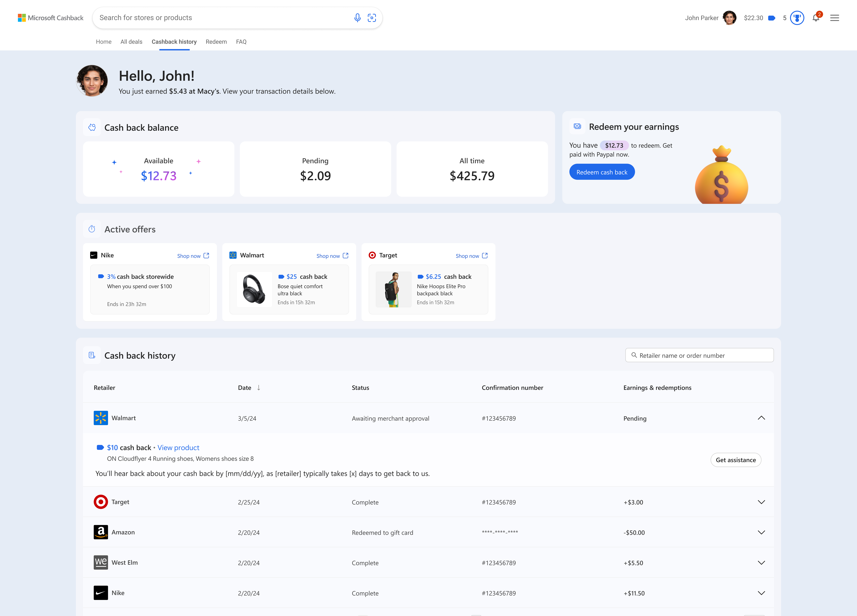Click the Pending $2.09 balance card

pos(316,169)
